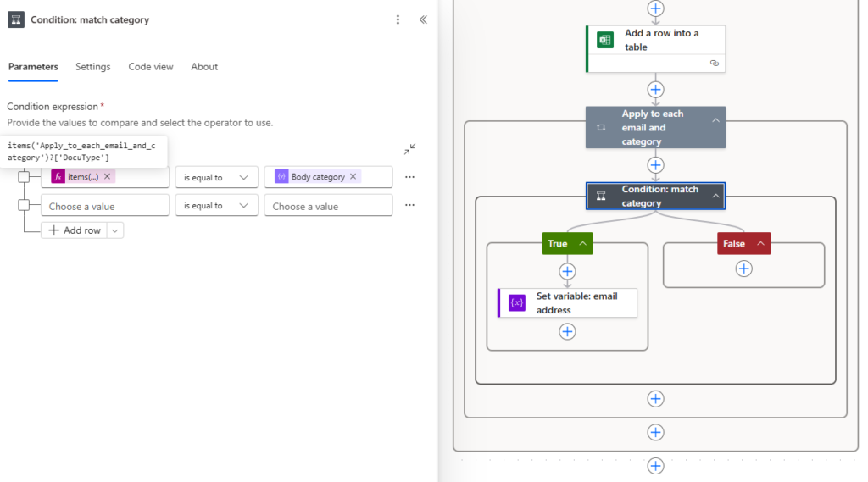Click the Condition icon in the panel header
This screenshot has height=482, width=868.
pyautogui.click(x=16, y=20)
